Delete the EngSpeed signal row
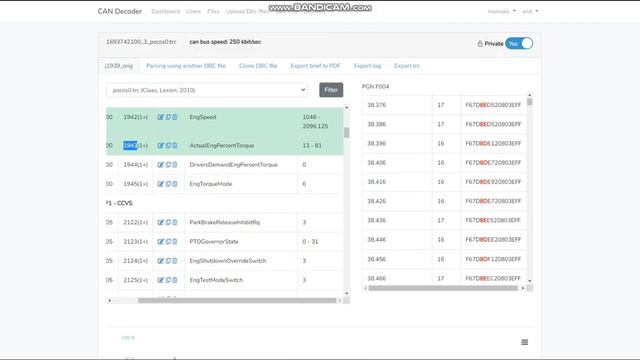This screenshot has width=640, height=360. [x=175, y=117]
